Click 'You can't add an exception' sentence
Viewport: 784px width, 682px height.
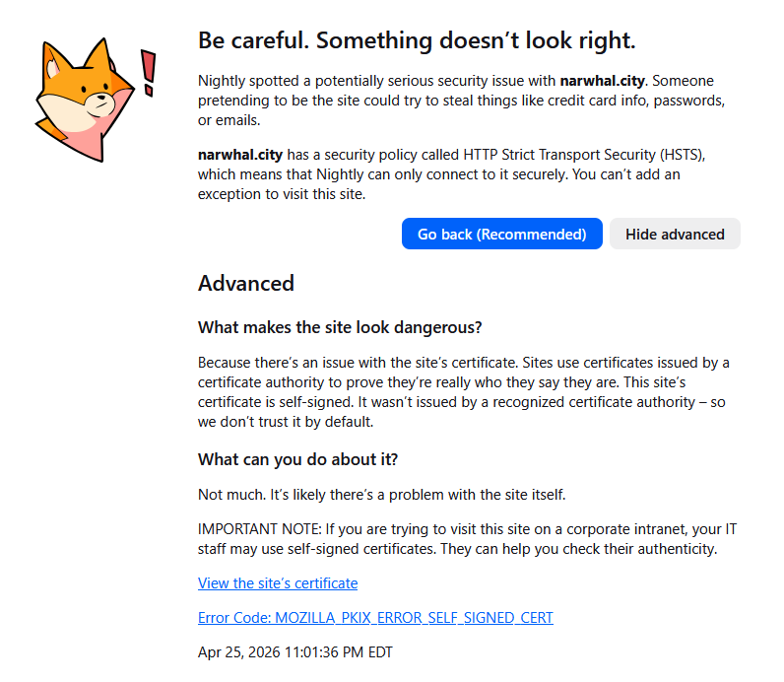pos(439,184)
